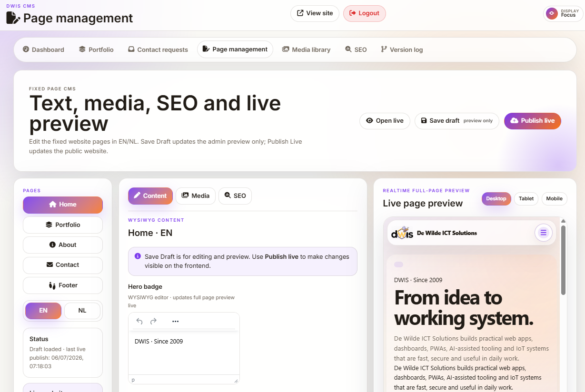The image size is (585, 392).
Task: Click the 'From idea to working system.' headline
Action: coord(464,308)
